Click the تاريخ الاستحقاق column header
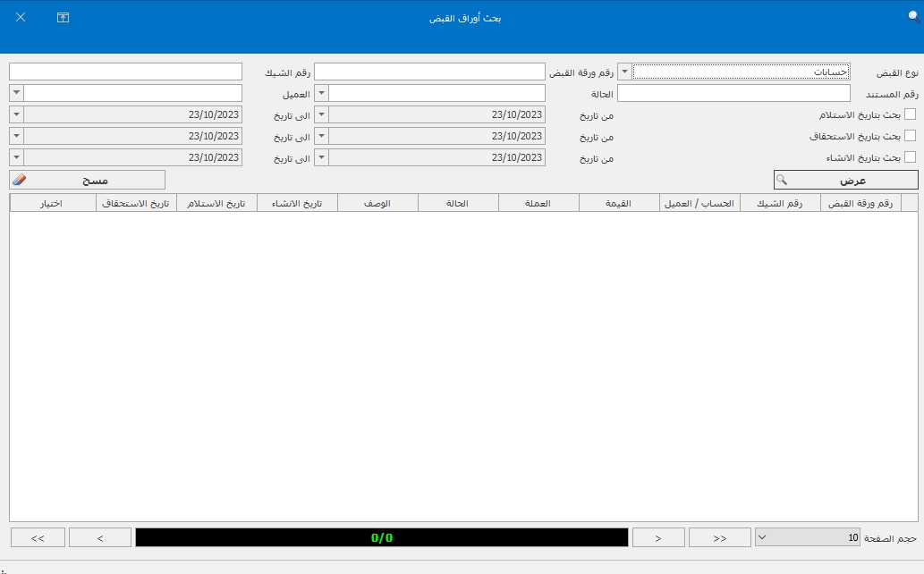Image resolution: width=924 pixels, height=574 pixels. (x=136, y=204)
